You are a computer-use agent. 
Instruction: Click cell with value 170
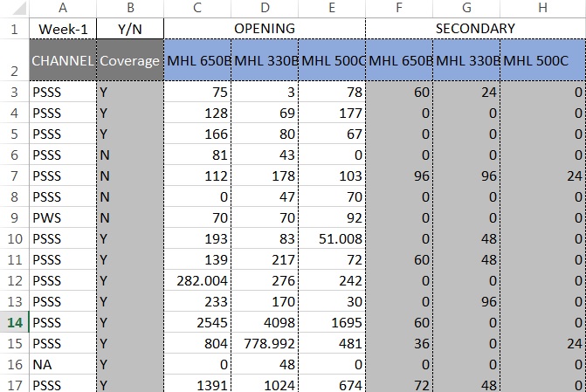tap(265, 301)
